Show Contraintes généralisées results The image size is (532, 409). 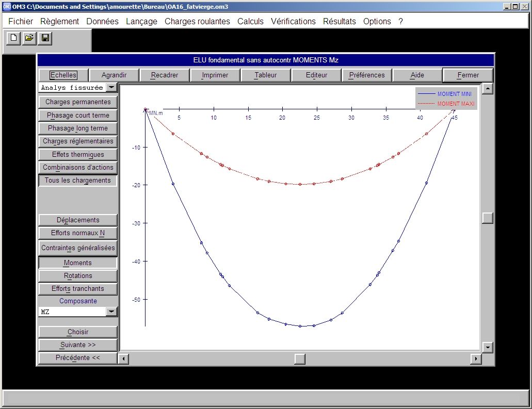tap(78, 248)
